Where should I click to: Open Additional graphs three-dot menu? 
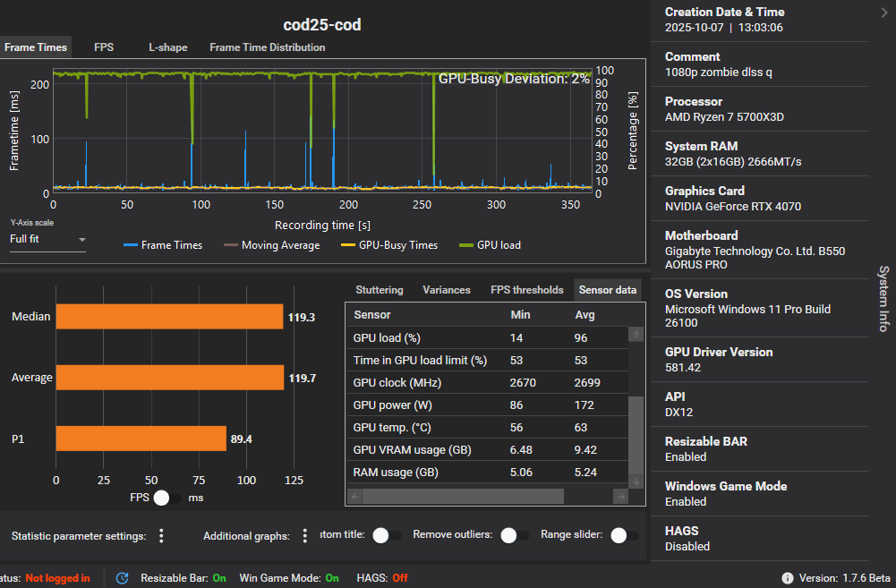[x=304, y=535]
